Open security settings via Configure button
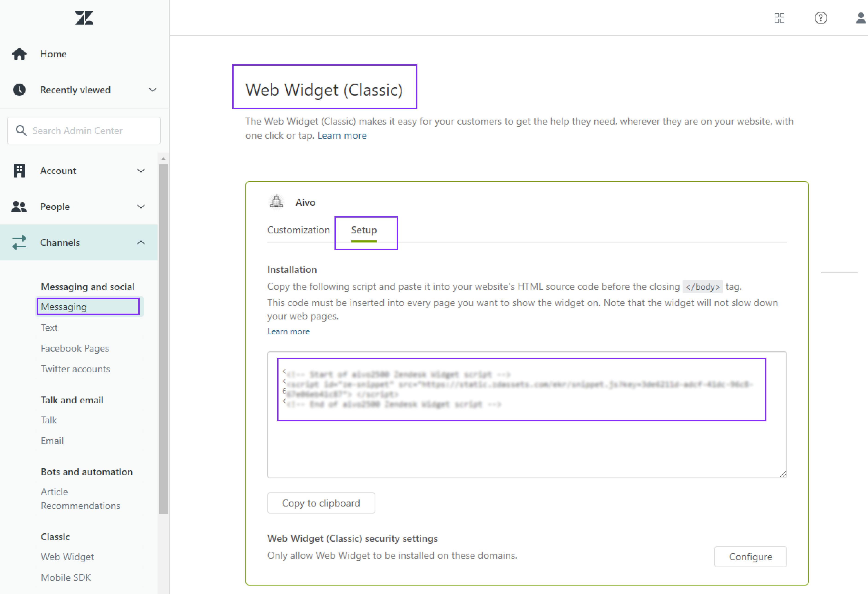This screenshot has height=594, width=868. [750, 556]
